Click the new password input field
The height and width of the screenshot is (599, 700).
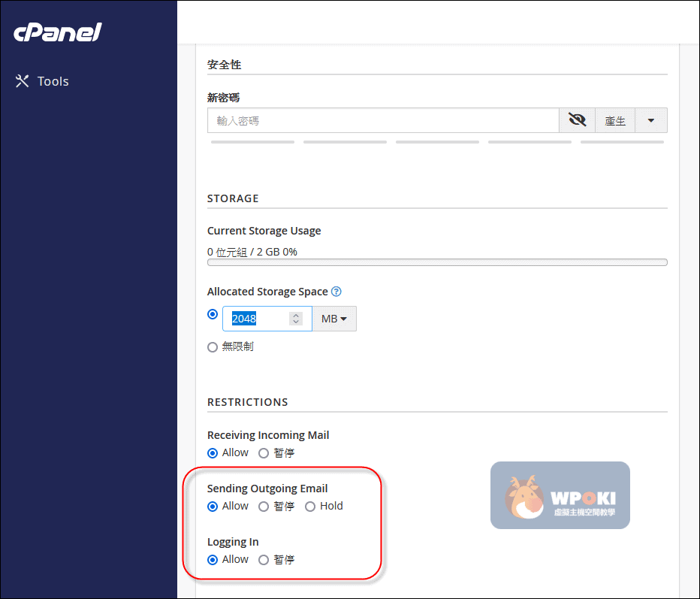pyautogui.click(x=383, y=120)
